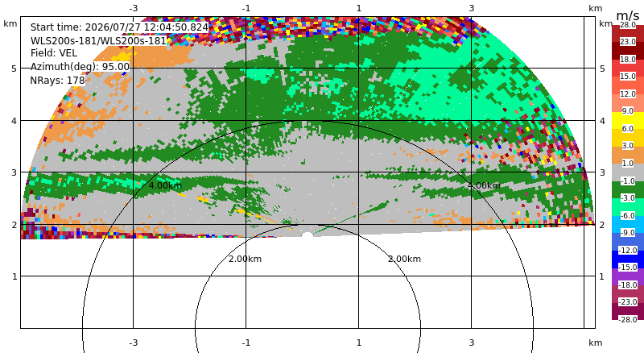Select the Azimuth(deg): 95.00 text

[80, 67]
